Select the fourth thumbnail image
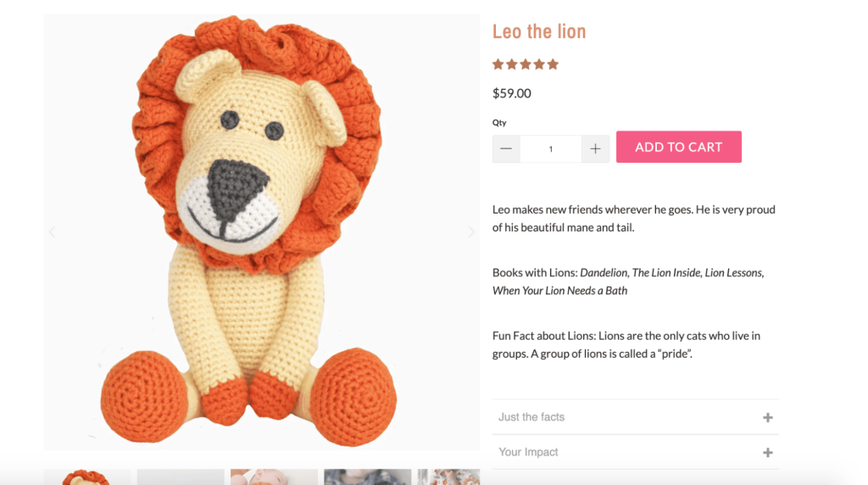This screenshot has width=868, height=485. [367, 477]
